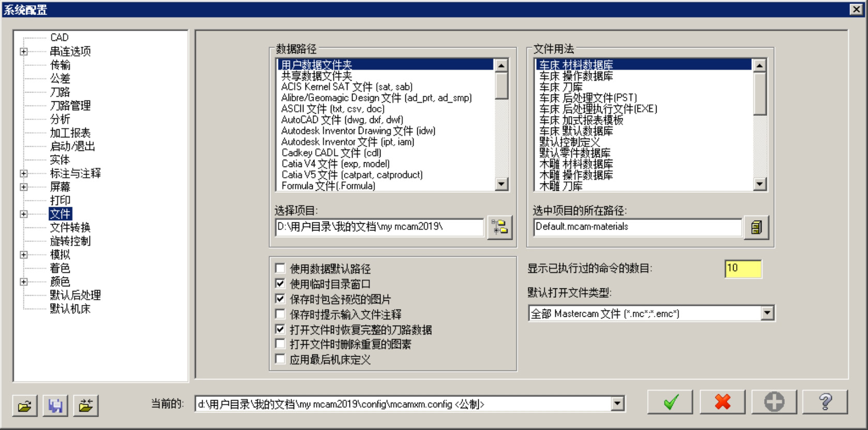The image size is (868, 430).
Task: Click the open configuration file folder icon
Action: (x=25, y=405)
